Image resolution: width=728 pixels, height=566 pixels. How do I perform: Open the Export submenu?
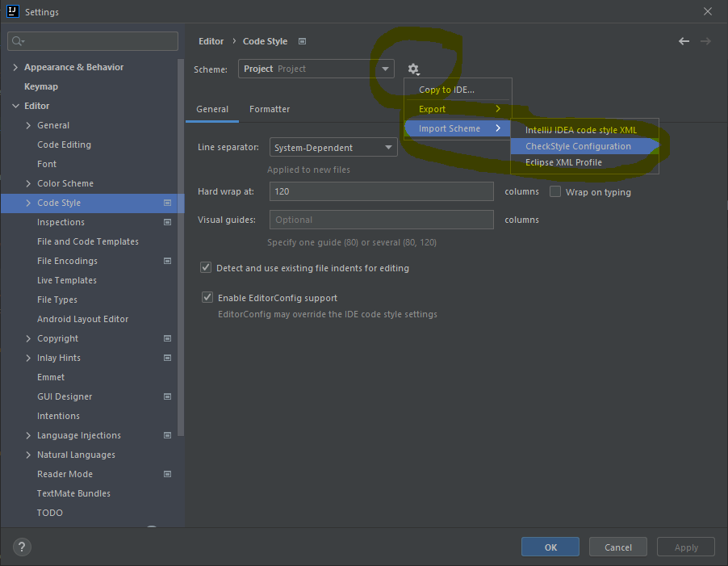click(x=458, y=109)
